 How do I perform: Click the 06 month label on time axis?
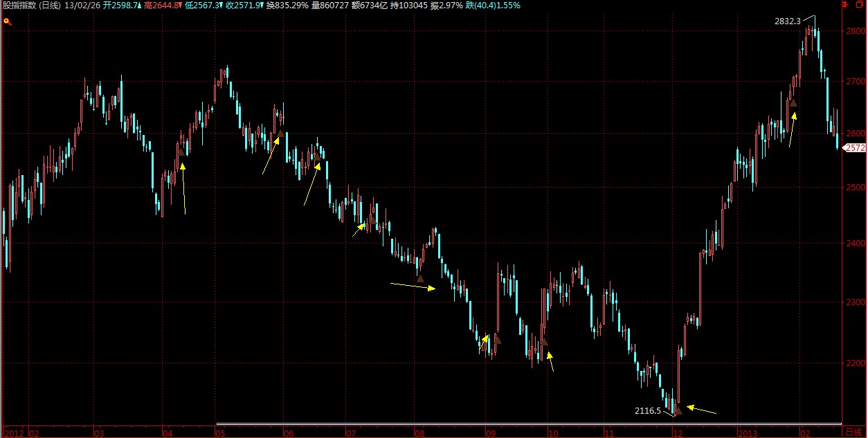click(289, 432)
